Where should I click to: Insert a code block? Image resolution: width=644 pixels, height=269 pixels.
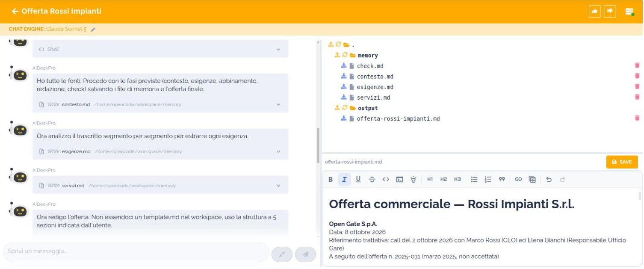399,180
